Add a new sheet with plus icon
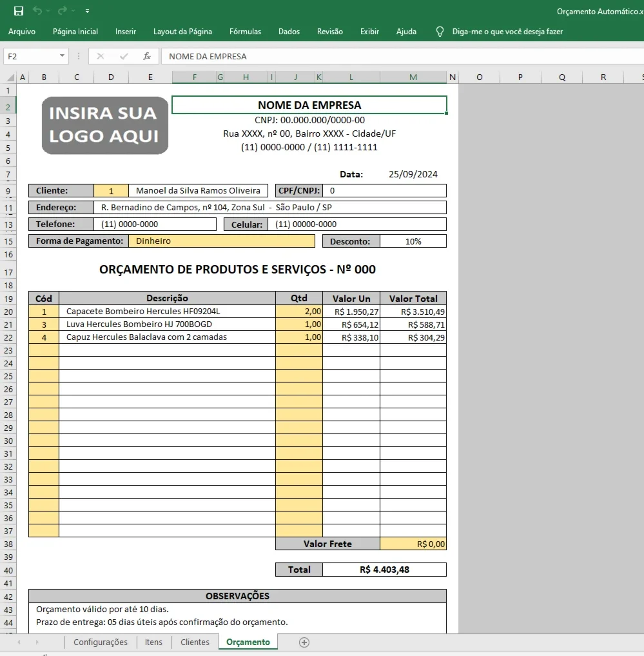 point(304,642)
